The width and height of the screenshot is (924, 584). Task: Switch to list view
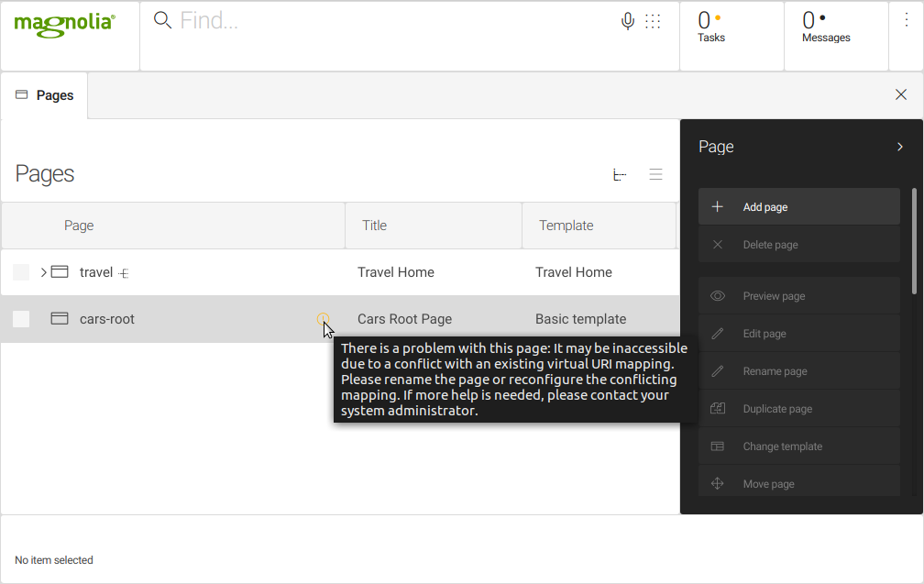pos(656,174)
